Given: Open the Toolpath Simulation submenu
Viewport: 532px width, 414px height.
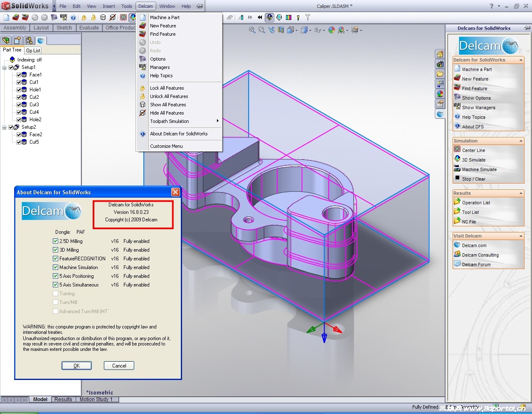Looking at the screenshot, I should pos(179,121).
